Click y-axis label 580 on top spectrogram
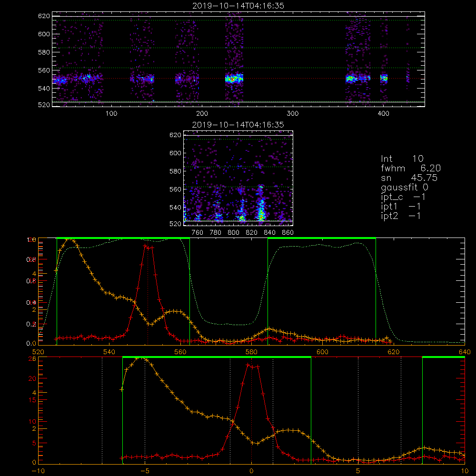Screen dimensions: 476x476 tap(44, 52)
